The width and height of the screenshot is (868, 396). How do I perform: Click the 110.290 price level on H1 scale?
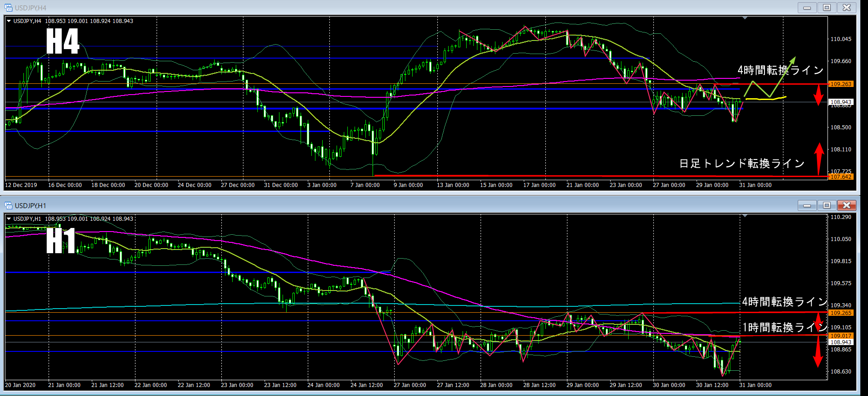[841, 217]
